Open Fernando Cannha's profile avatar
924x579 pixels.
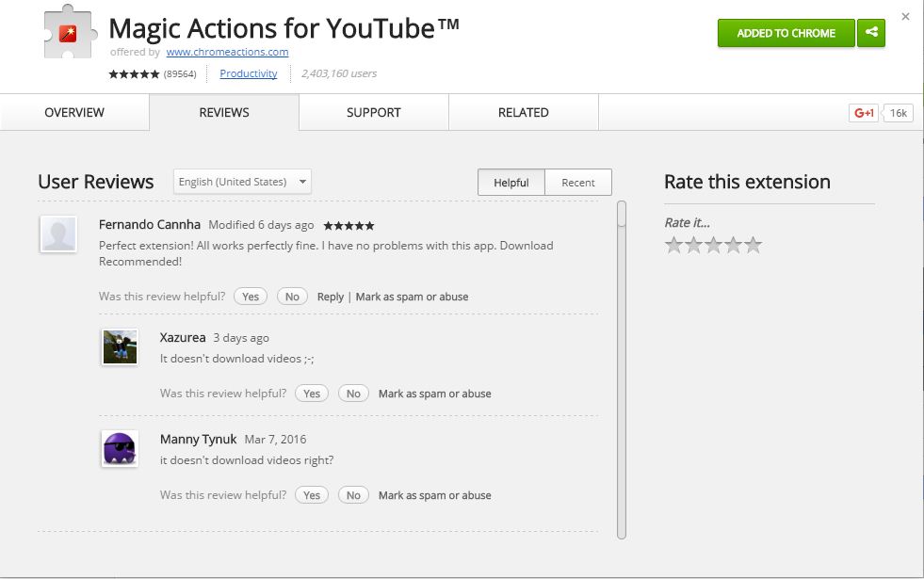pos(58,233)
